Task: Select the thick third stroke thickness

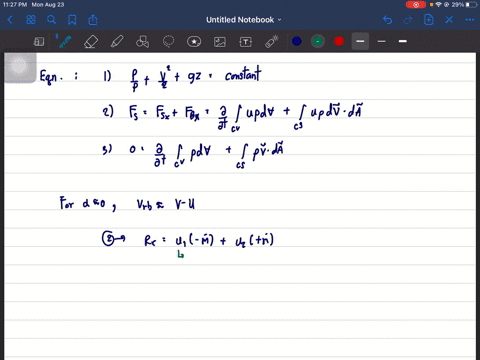Action: click(403, 41)
